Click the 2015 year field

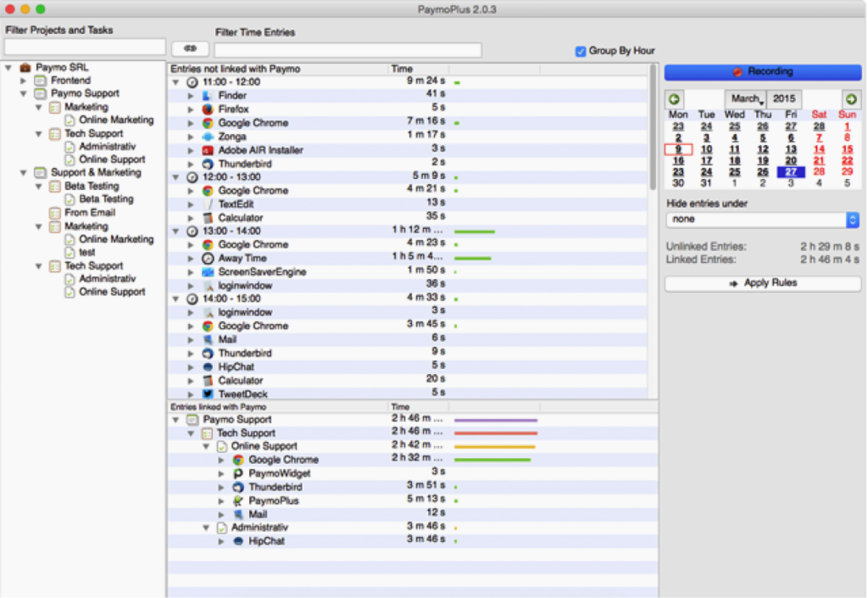(784, 99)
